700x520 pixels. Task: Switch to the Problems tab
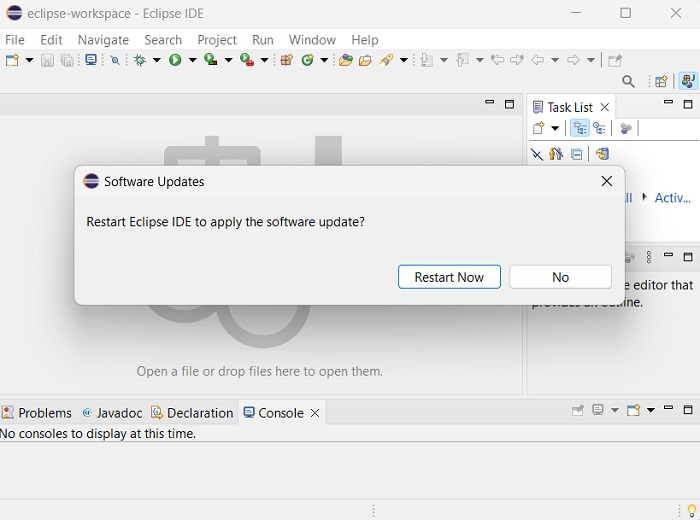37,413
